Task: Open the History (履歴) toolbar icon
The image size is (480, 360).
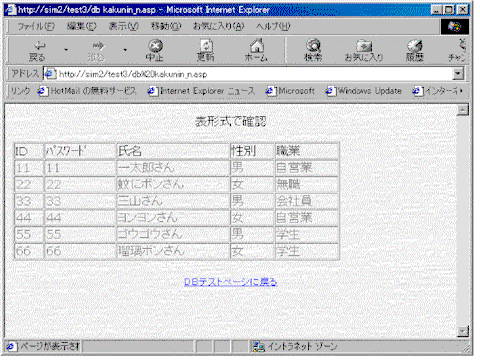Action: [x=415, y=46]
